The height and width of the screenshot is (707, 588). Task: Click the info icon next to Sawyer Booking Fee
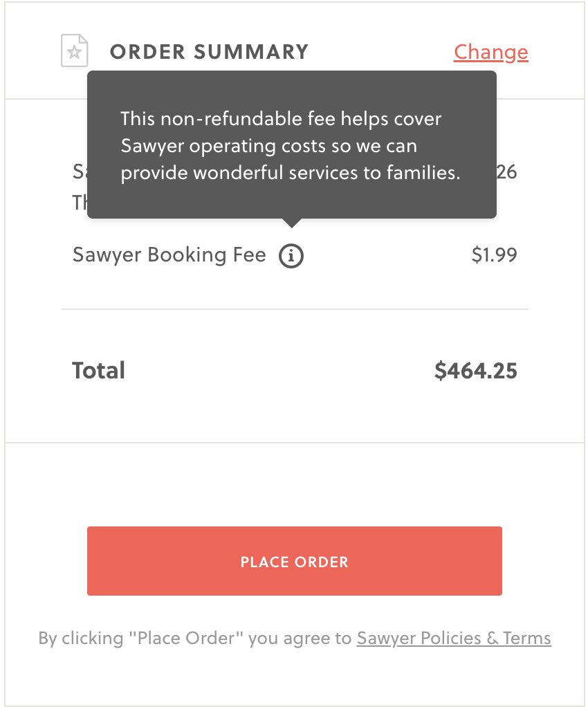coord(291,256)
